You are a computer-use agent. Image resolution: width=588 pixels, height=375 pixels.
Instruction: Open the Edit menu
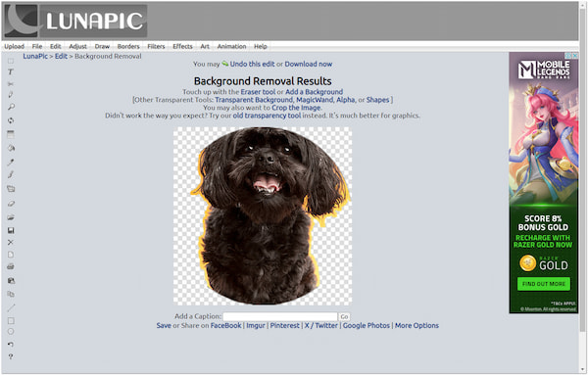[56, 46]
